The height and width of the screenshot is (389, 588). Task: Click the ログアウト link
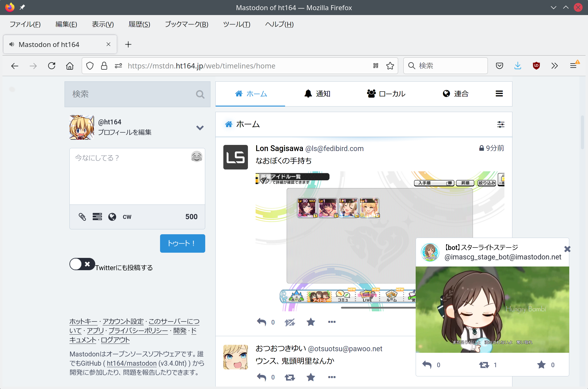115,340
